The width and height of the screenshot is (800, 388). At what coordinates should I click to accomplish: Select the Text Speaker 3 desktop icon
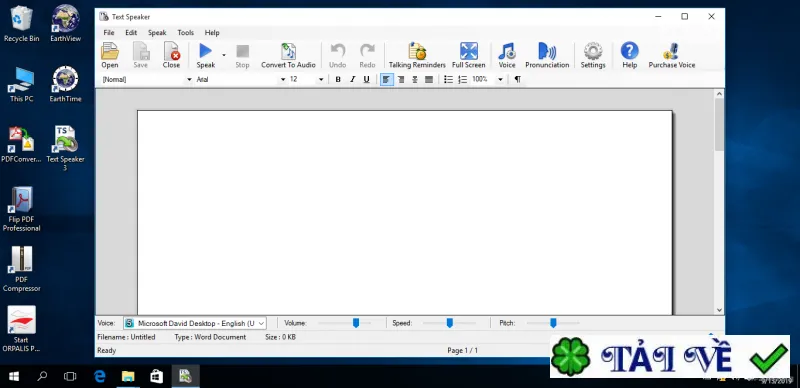pos(65,148)
